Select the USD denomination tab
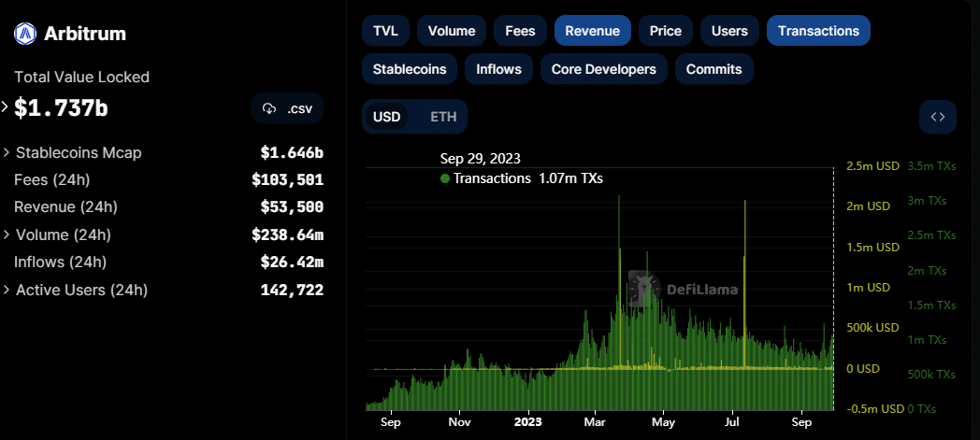980x440 pixels. coord(386,117)
